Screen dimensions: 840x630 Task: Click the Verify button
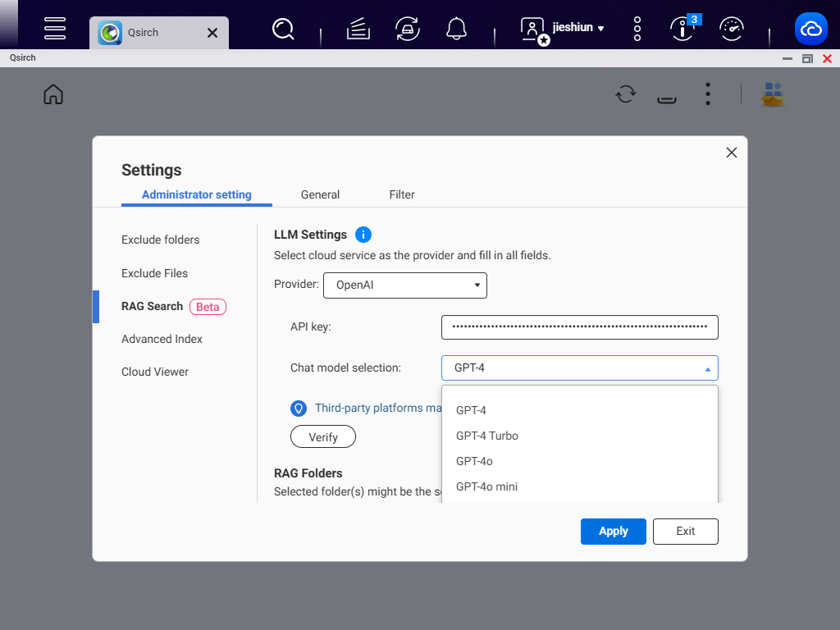tap(323, 436)
